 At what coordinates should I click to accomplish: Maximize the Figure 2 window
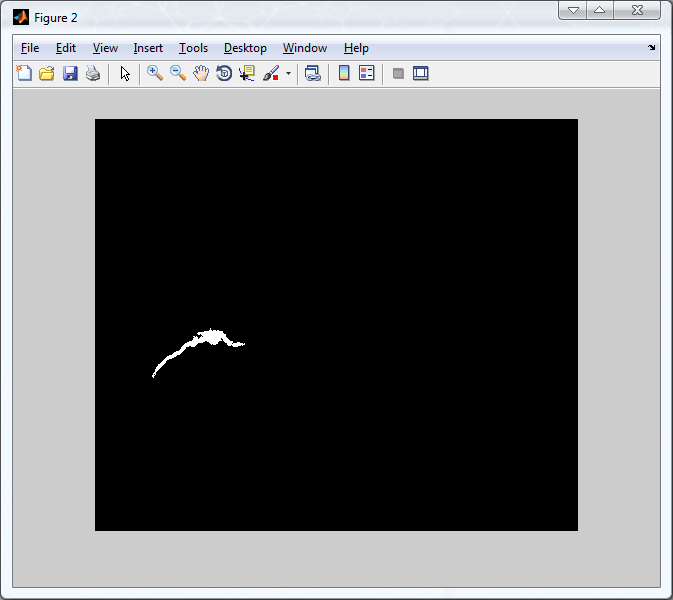pyautogui.click(x=600, y=10)
